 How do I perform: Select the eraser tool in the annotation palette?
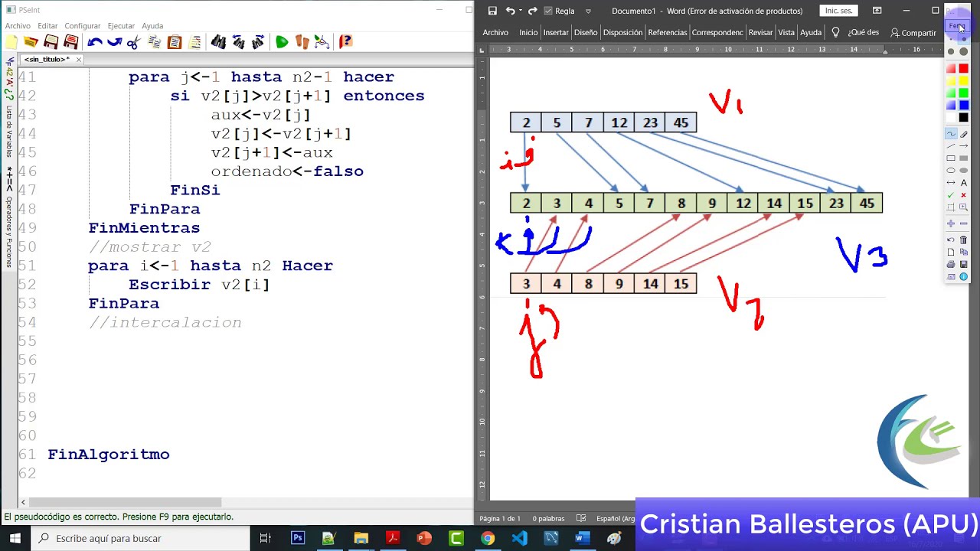tap(963, 134)
